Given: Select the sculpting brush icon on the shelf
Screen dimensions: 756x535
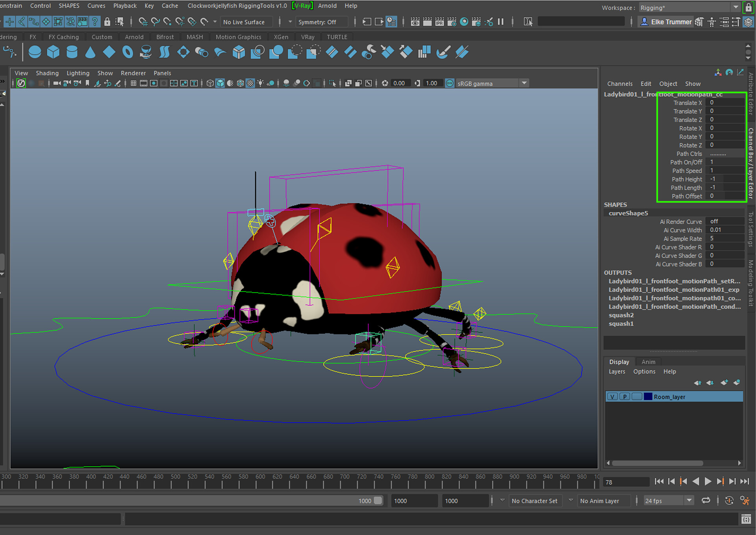Looking at the screenshot, I should coord(443,52).
